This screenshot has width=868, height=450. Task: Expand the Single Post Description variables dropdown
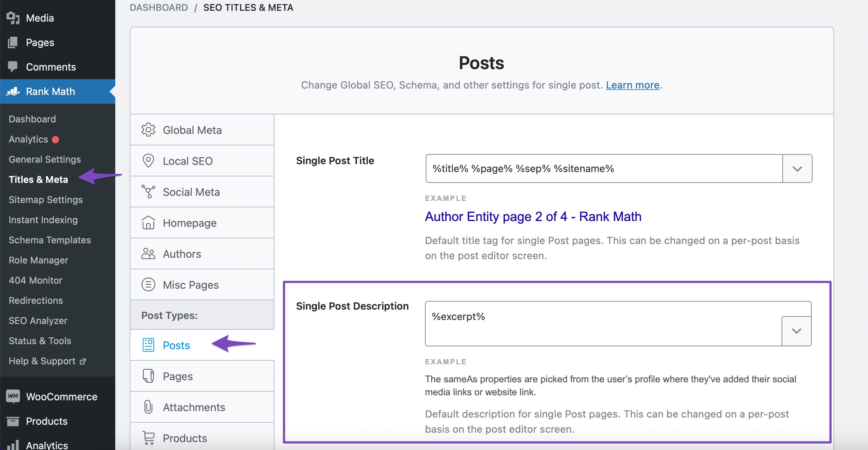(796, 331)
